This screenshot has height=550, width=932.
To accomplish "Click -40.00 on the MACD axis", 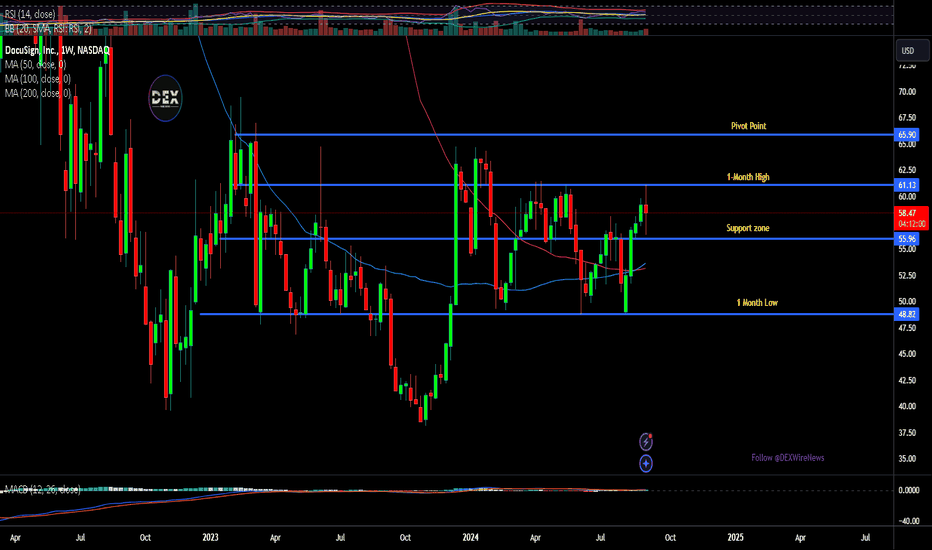I will tap(909, 521).
